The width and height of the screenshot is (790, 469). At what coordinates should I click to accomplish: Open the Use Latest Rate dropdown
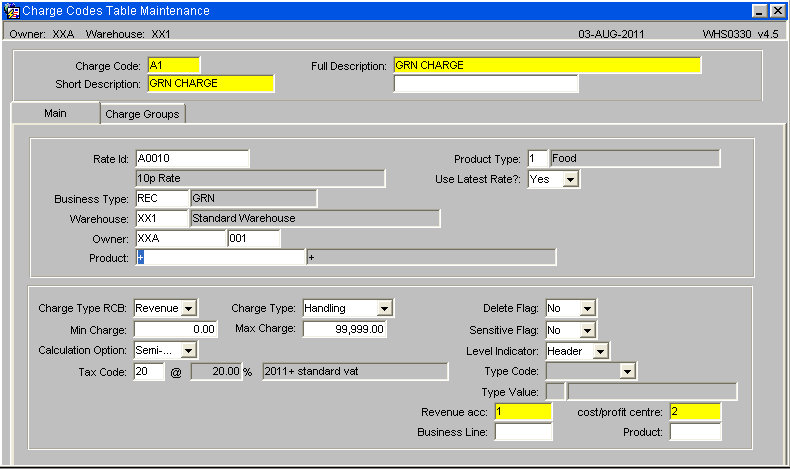pos(570,179)
